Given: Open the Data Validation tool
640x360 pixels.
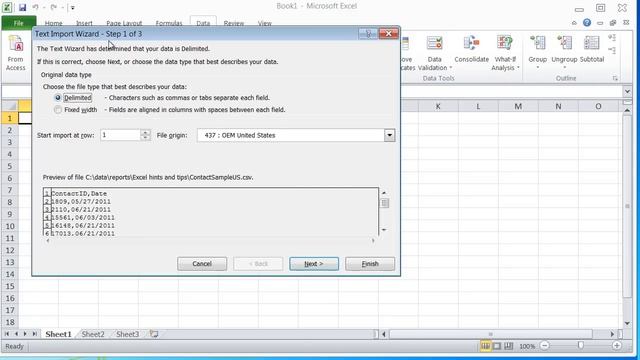Looking at the screenshot, I should 434,53.
